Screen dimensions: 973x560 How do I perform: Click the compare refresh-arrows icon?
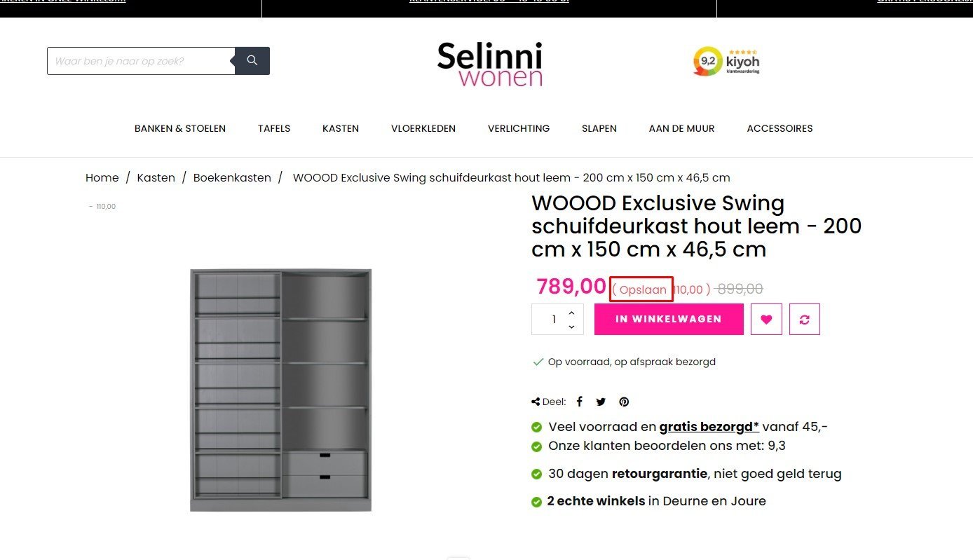(x=804, y=319)
